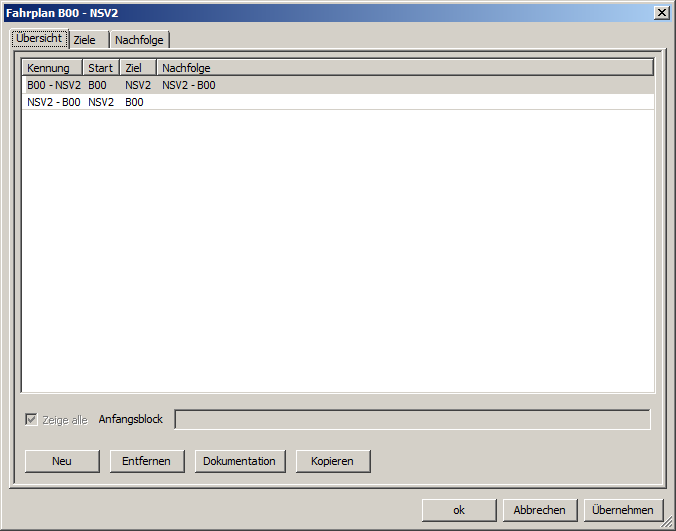Image resolution: width=676 pixels, height=531 pixels.
Task: Cancel using the Abbrechen button
Action: (x=540, y=510)
